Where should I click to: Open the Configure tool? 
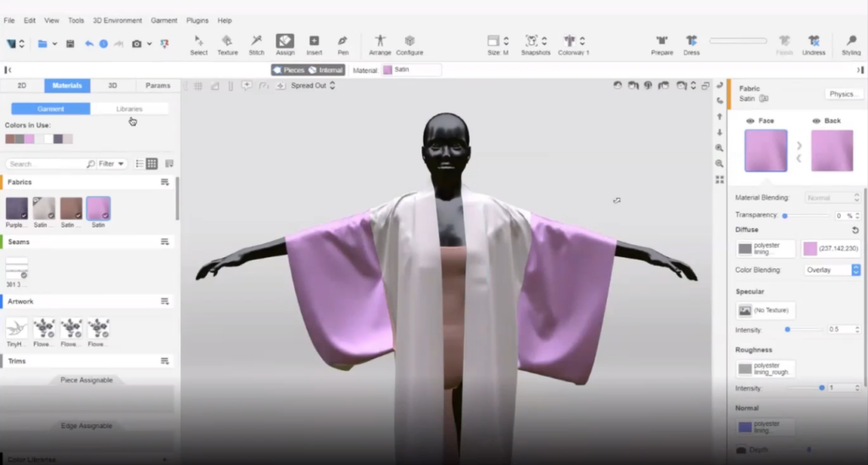coord(409,42)
